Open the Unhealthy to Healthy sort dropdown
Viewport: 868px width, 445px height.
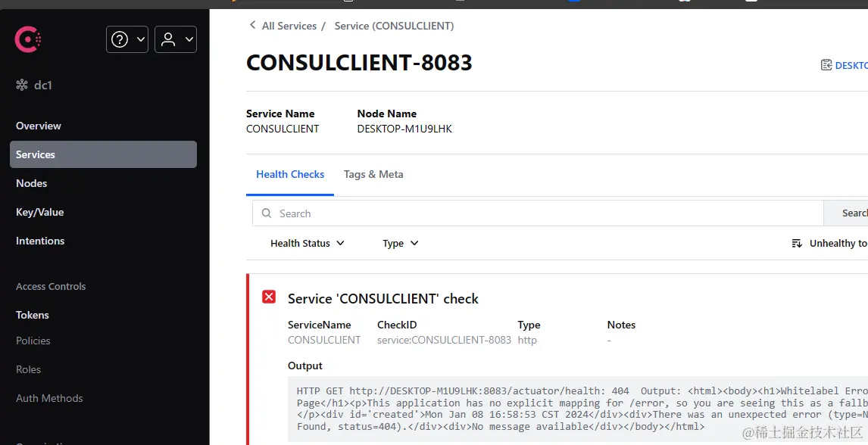coord(830,243)
